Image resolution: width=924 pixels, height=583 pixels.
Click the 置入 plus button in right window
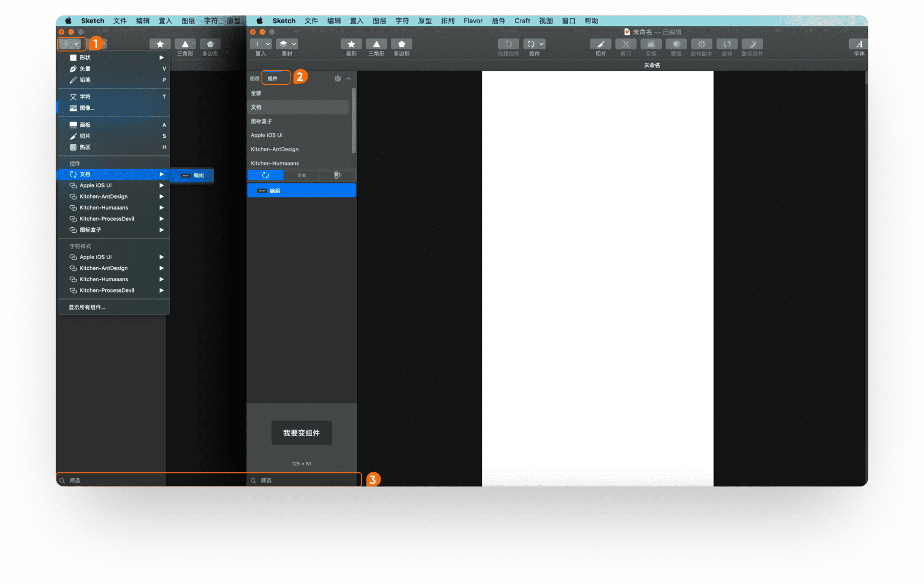[257, 44]
